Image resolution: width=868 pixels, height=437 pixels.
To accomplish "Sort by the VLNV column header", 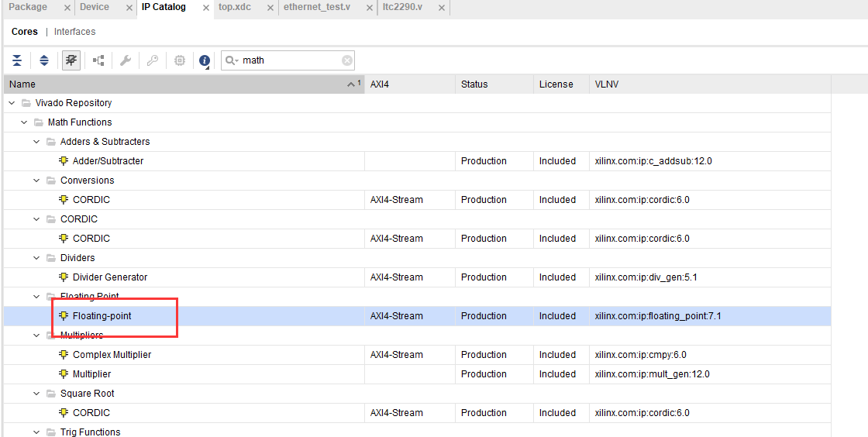I will point(710,84).
